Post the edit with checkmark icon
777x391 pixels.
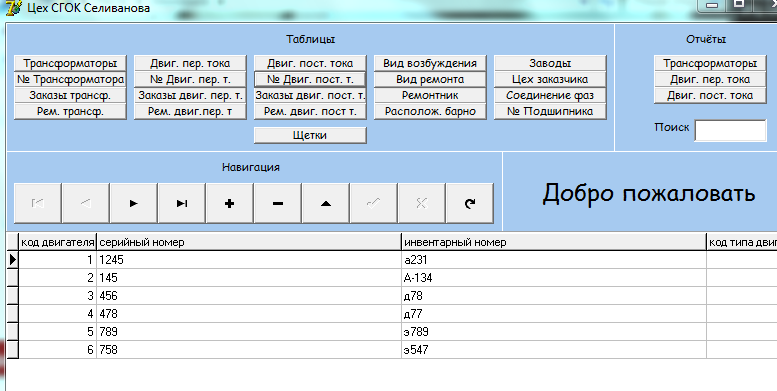(x=374, y=203)
